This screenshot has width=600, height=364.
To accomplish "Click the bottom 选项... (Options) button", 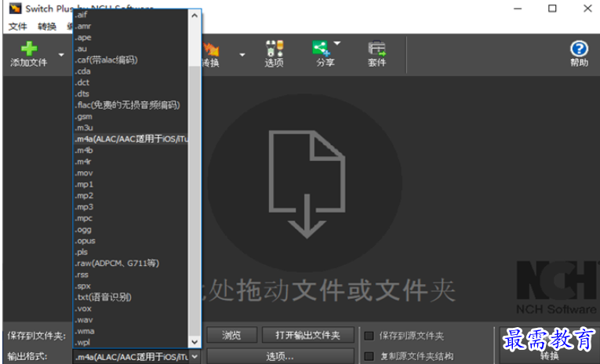I will pos(280,356).
